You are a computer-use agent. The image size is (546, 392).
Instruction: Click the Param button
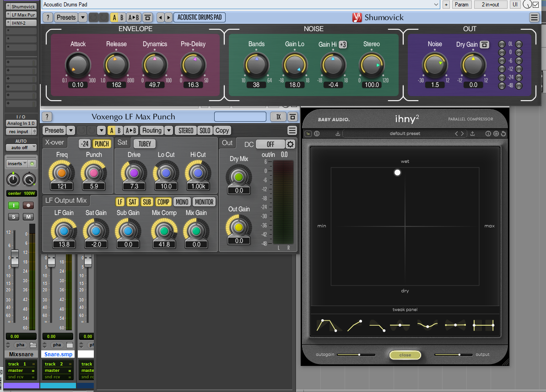click(x=462, y=5)
